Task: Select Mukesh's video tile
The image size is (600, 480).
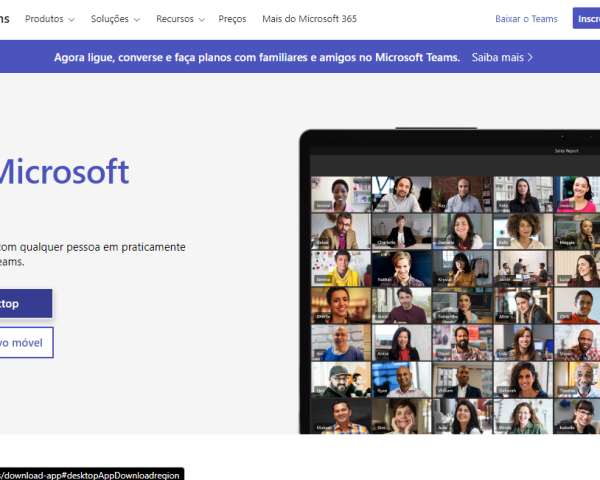Action: pyautogui.click(x=341, y=416)
